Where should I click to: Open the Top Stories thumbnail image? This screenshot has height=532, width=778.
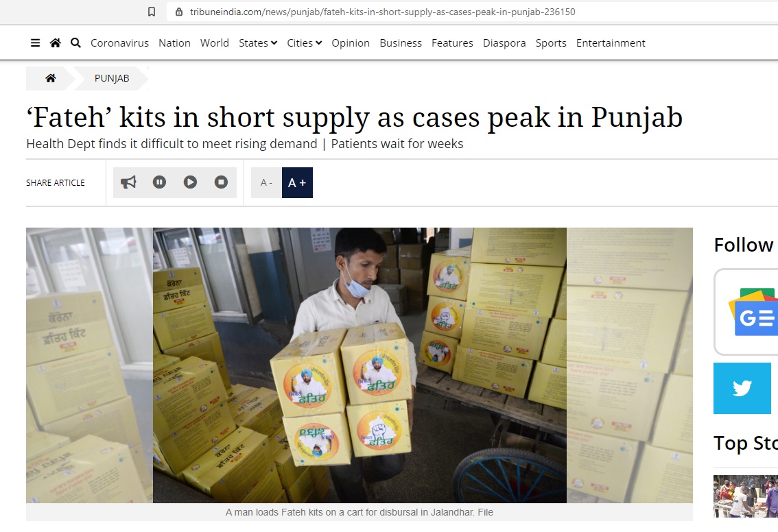point(746,496)
